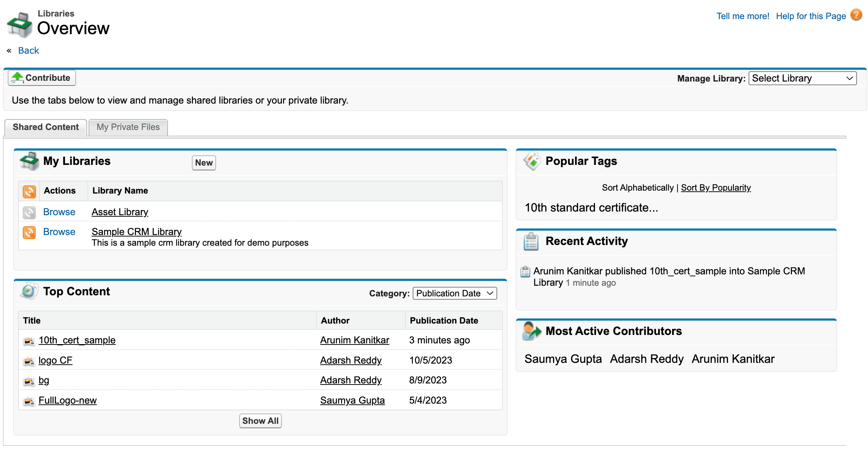Switch to the My Private Files tab
The height and width of the screenshot is (451, 868).
tap(128, 127)
